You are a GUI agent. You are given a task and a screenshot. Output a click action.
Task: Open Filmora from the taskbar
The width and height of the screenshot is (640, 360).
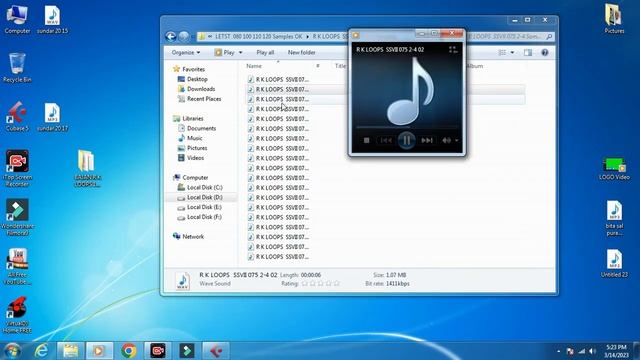[187, 351]
